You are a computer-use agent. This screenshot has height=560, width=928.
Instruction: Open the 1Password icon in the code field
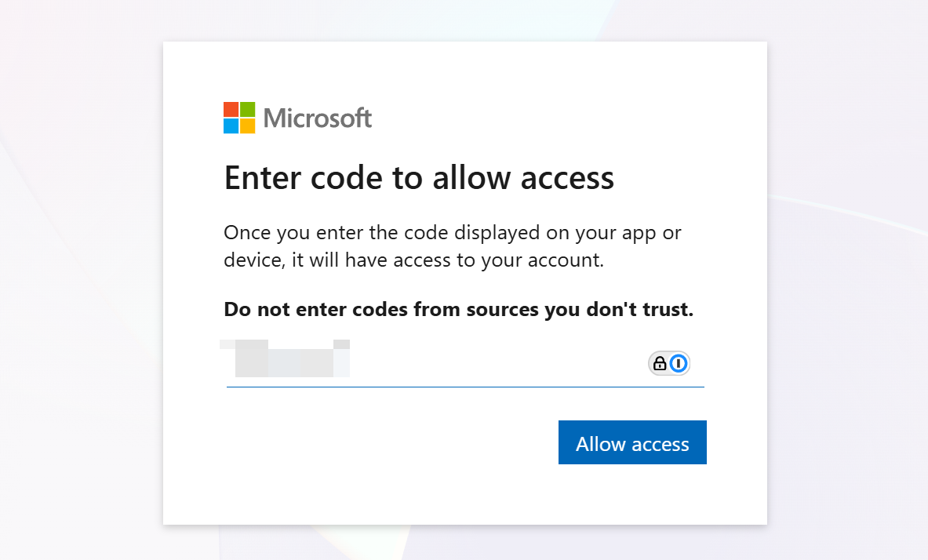(x=679, y=363)
